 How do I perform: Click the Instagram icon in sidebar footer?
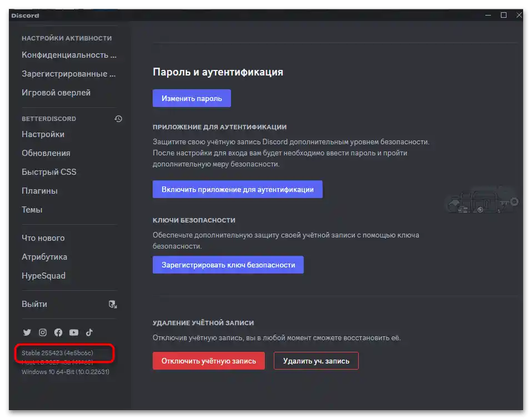[42, 332]
